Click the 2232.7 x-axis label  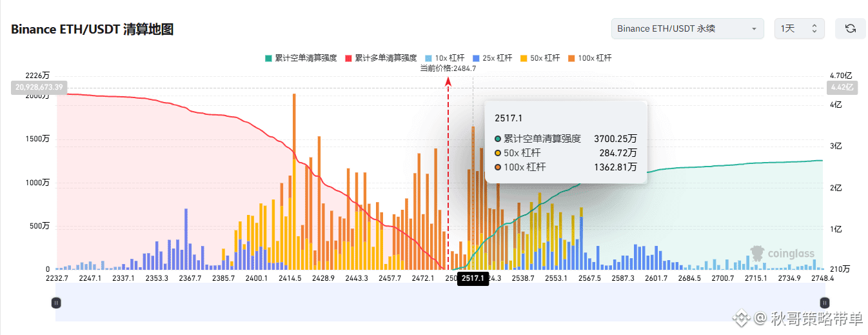[x=56, y=278]
